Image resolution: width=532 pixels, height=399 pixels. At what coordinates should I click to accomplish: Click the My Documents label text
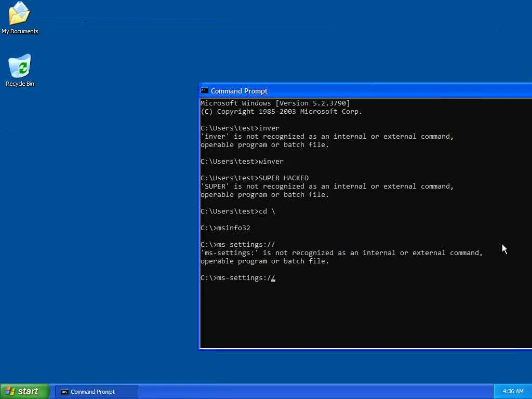point(20,31)
